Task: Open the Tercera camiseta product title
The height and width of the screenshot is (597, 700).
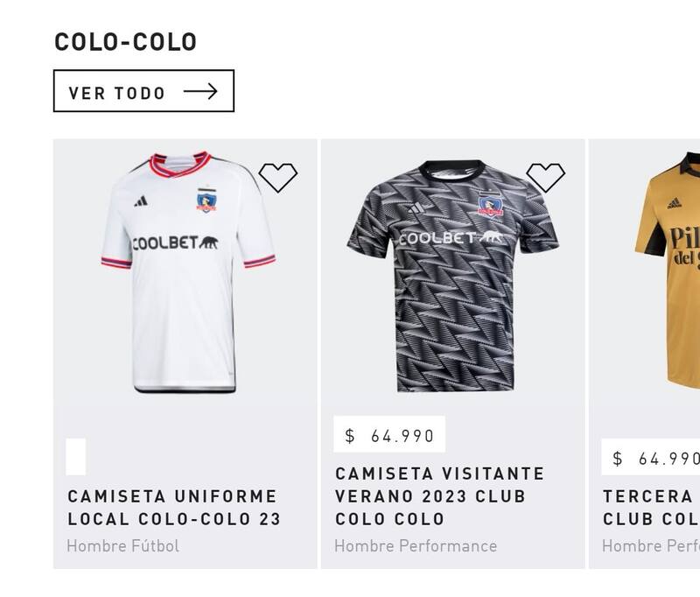Action: coord(651,508)
